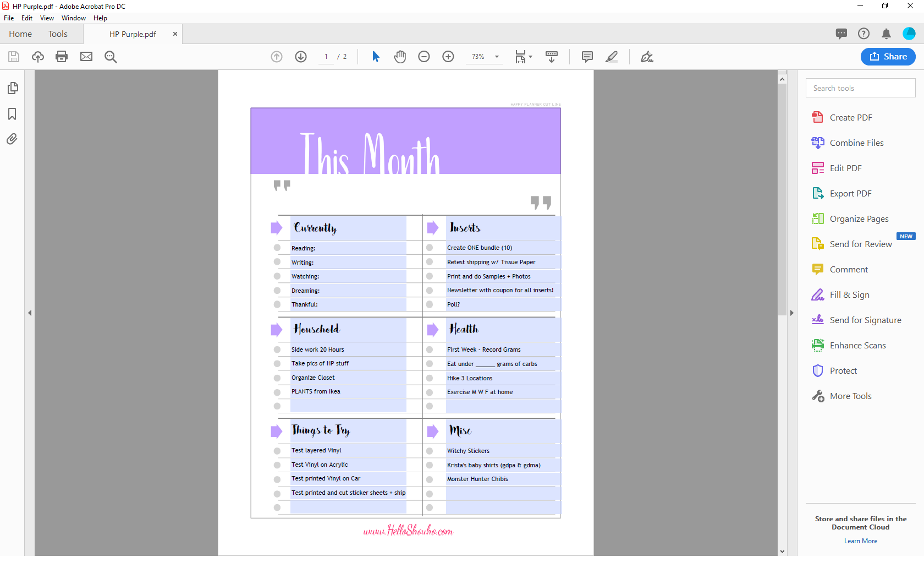Activate the Hand pan tool
This screenshot has width=924, height=568.
point(400,57)
